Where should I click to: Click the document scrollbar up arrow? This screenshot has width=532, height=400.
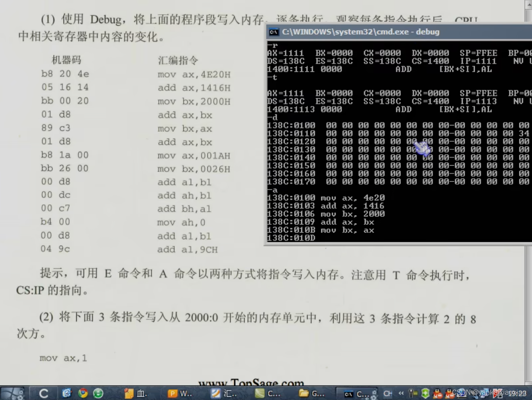tap(528, 4)
